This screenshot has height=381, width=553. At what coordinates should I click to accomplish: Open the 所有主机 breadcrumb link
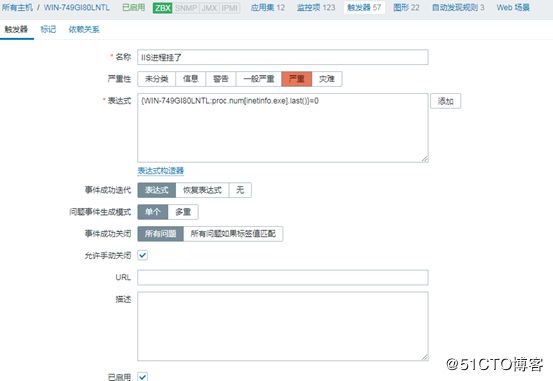click(17, 7)
